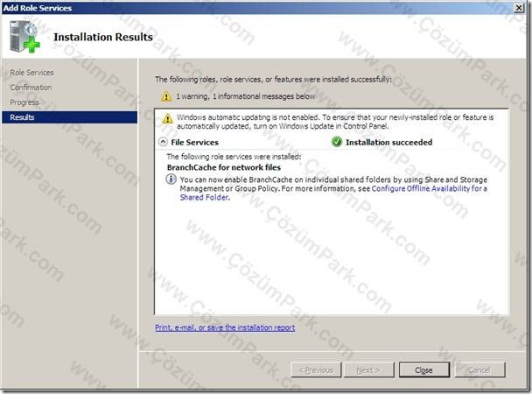Click the Close button
532x394 pixels.
point(424,369)
